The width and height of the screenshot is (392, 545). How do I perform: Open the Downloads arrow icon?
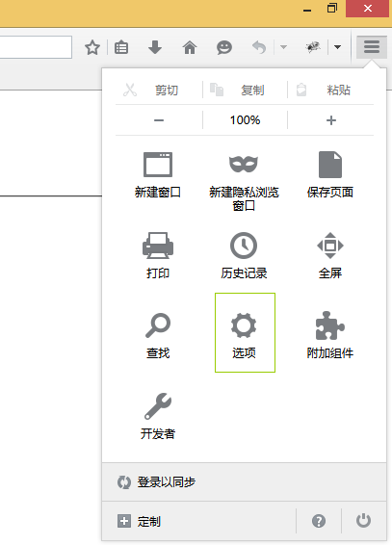pos(155,47)
